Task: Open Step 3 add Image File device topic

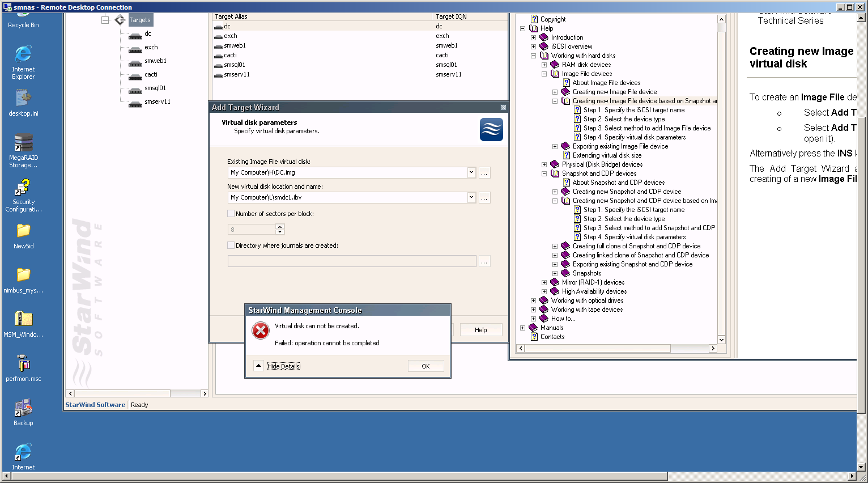Action: click(646, 128)
